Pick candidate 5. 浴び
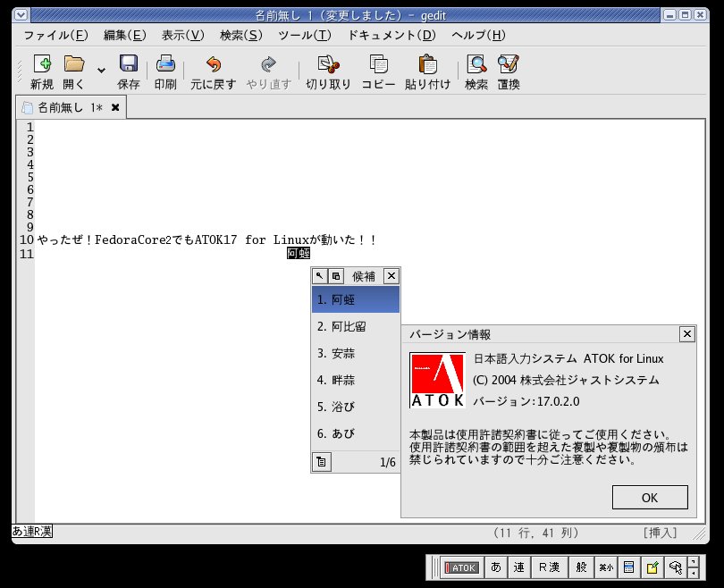This screenshot has width=724, height=588. click(356, 407)
